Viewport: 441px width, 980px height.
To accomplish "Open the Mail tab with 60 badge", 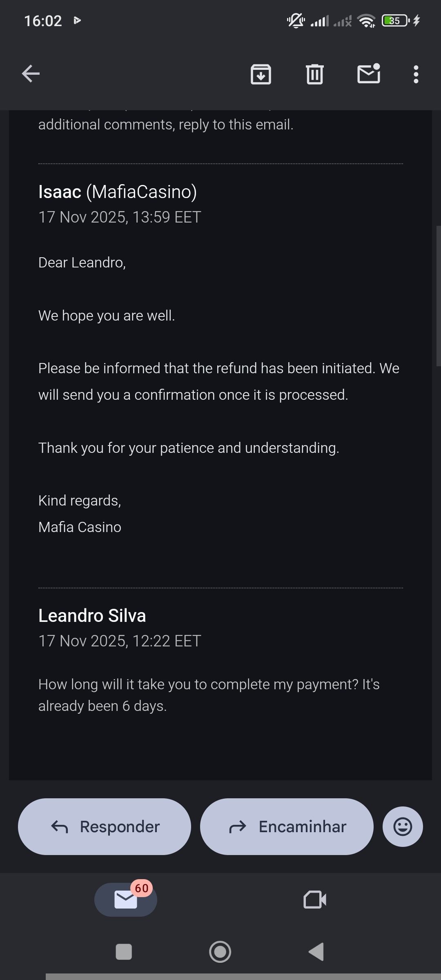I will click(x=126, y=900).
